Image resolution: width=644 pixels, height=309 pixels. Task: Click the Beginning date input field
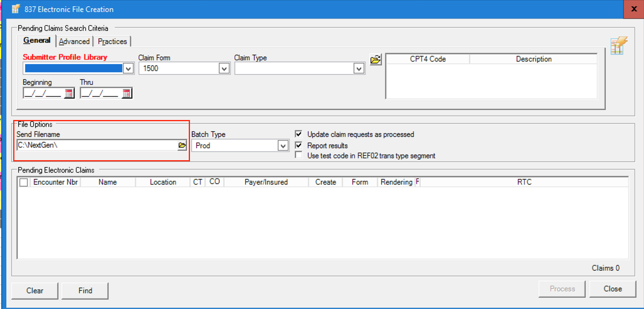tap(45, 94)
